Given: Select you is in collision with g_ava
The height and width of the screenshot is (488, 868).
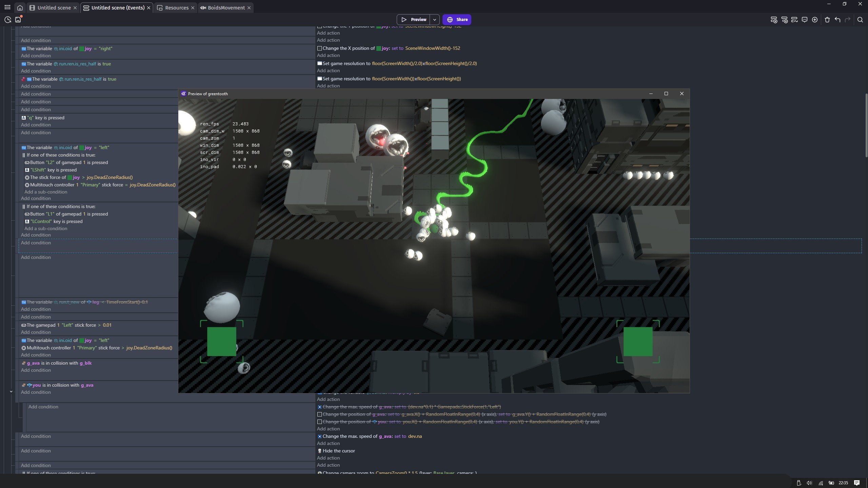Looking at the screenshot, I should [57, 385].
